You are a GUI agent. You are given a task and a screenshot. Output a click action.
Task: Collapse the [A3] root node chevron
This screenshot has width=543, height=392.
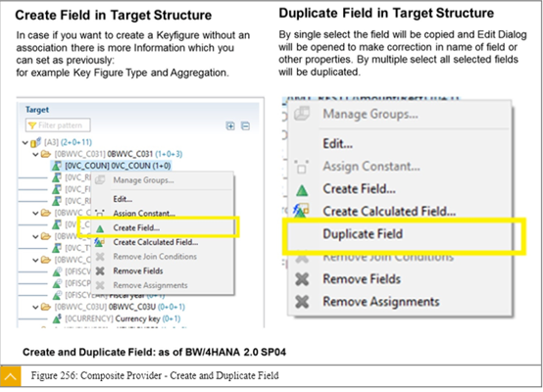click(x=25, y=142)
